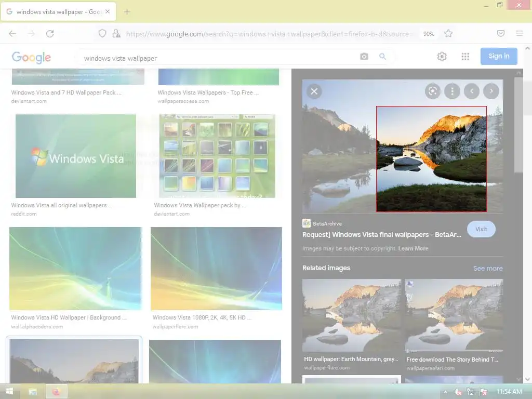Click wall.alphacoders.com source text

point(37,326)
